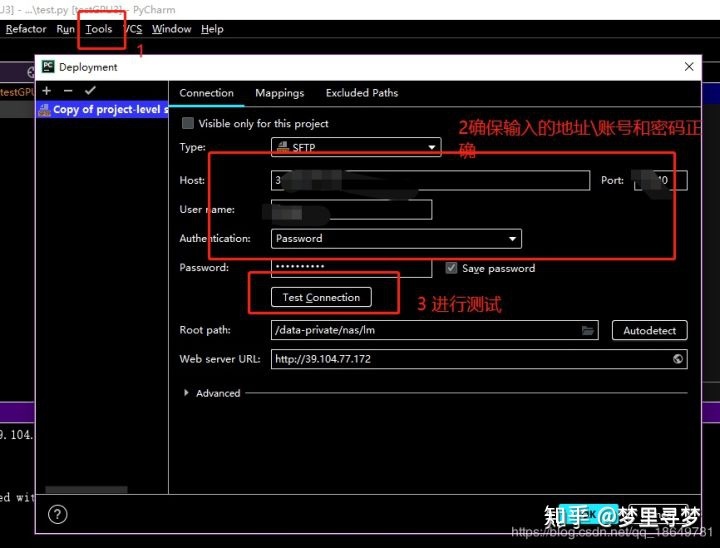
Task: Toggle the Save password checkbox
Action: coord(451,268)
